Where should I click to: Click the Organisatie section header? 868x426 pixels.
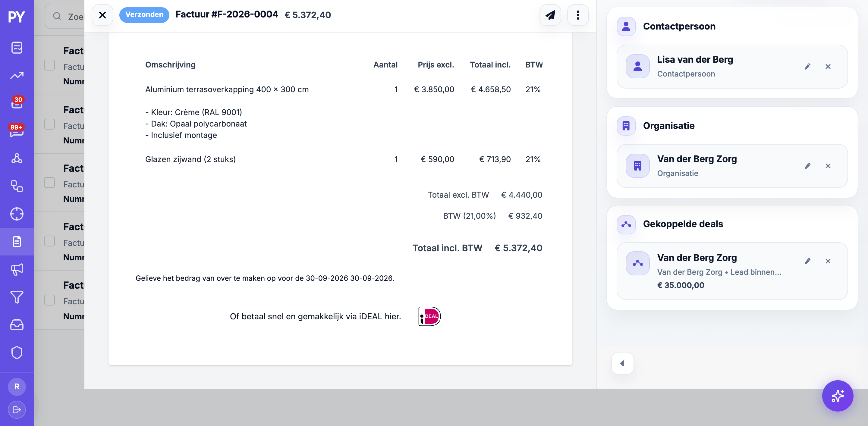pyautogui.click(x=668, y=126)
